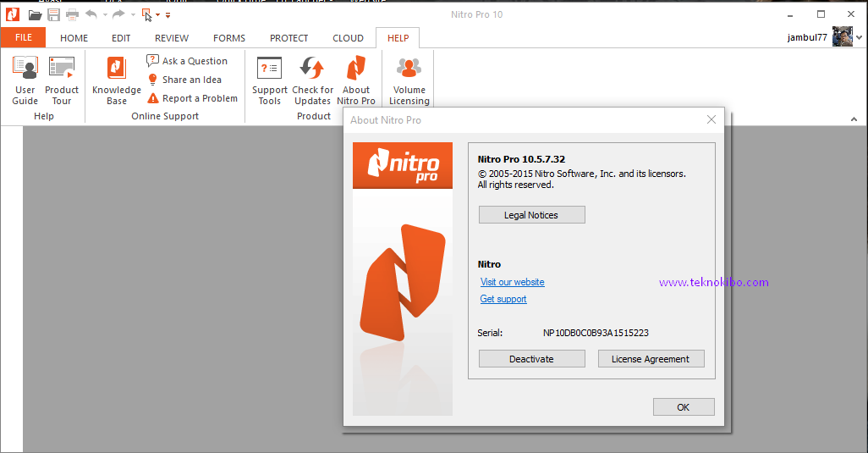Switch to the CLOUD tab
This screenshot has width=868, height=453.
tap(349, 38)
